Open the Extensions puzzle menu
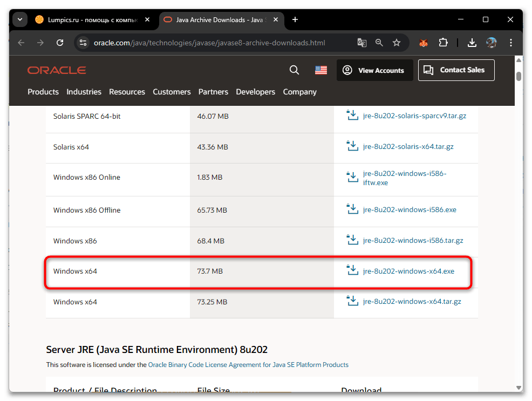The width and height of the screenshot is (532, 401). pyautogui.click(x=443, y=43)
